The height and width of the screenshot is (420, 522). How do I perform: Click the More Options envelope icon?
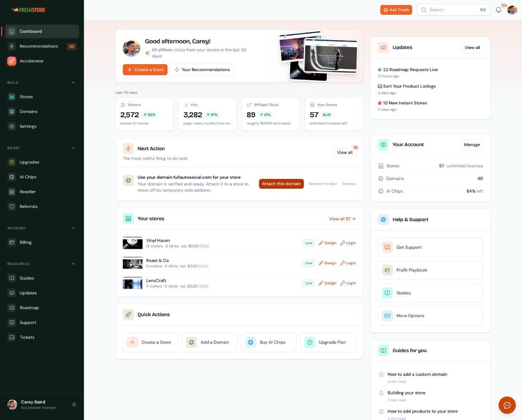point(387,316)
